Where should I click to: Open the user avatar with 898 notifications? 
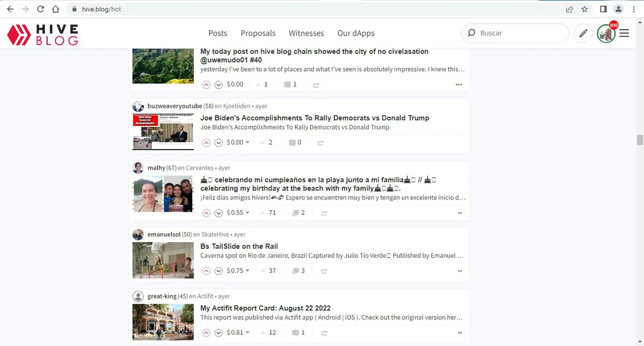click(606, 34)
